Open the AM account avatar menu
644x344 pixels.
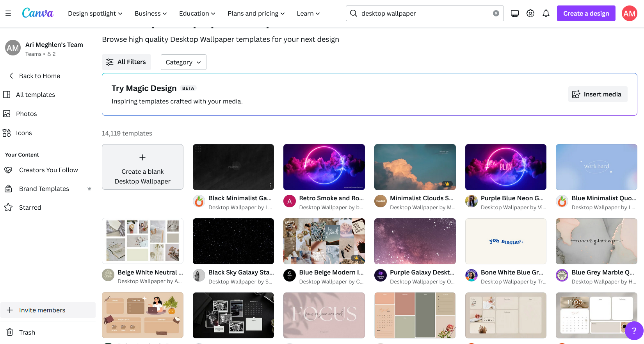[629, 13]
